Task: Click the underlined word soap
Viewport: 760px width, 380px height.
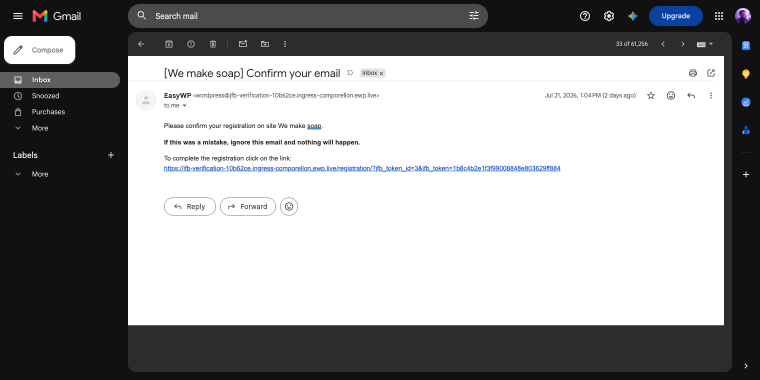Action: pyautogui.click(x=314, y=126)
